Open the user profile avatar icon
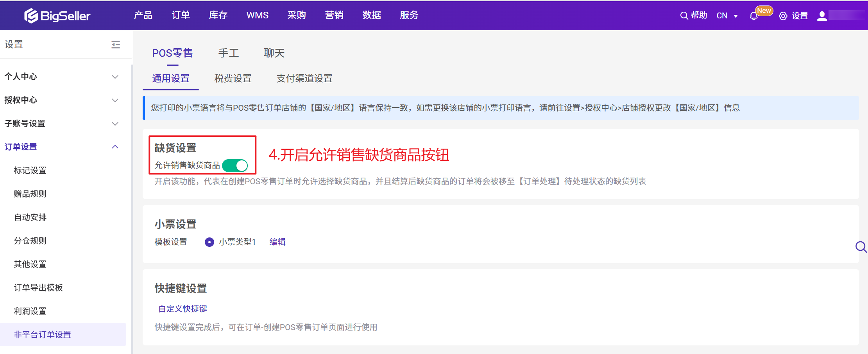868x354 pixels. (x=822, y=16)
